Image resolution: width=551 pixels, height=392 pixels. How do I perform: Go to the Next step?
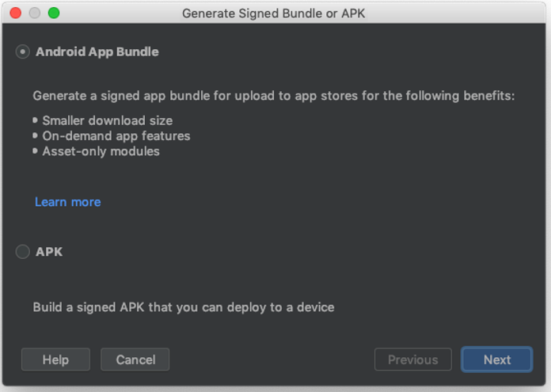coord(497,360)
